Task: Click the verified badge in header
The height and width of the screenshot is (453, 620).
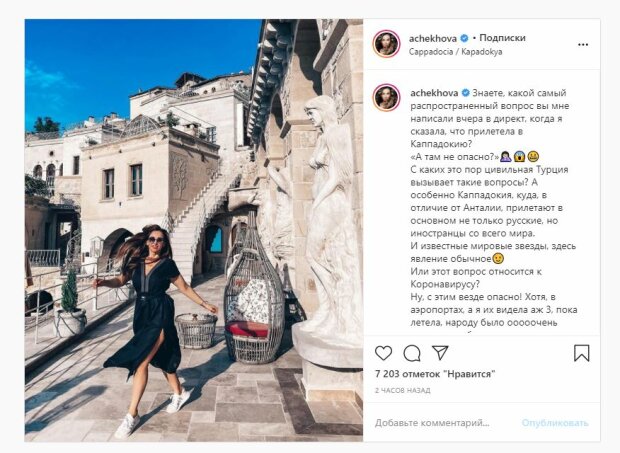Action: point(464,38)
